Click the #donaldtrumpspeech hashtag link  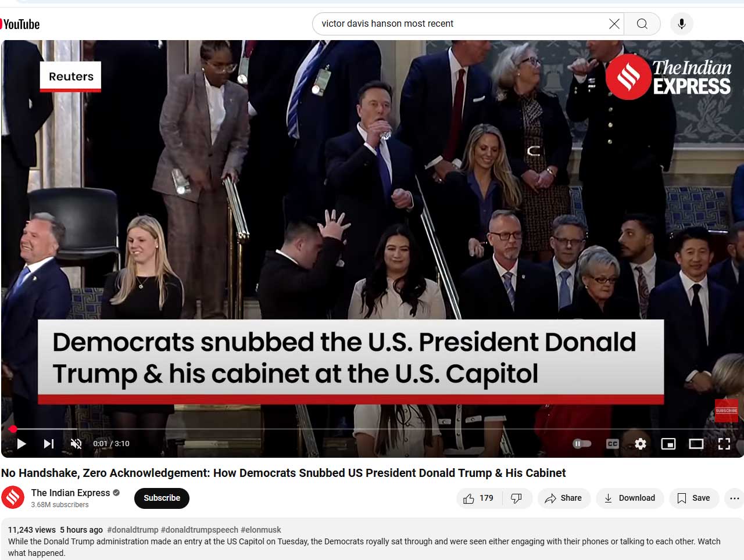tap(199, 530)
